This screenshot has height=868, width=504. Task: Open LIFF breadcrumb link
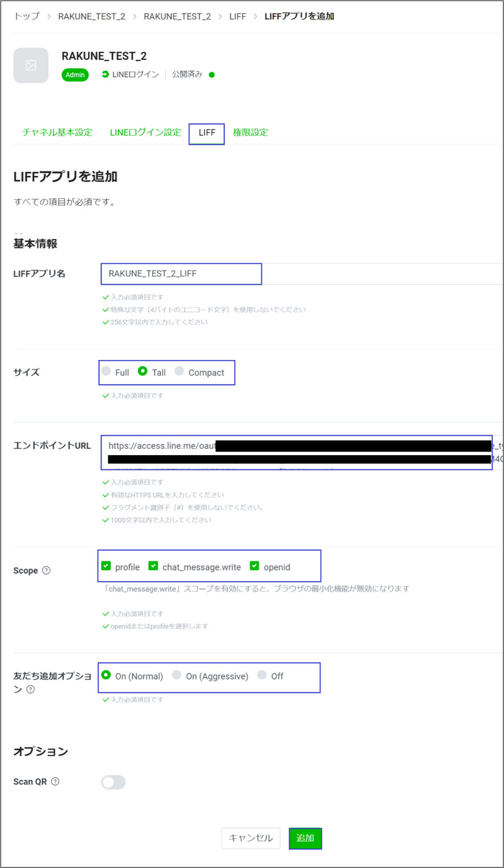[238, 17]
